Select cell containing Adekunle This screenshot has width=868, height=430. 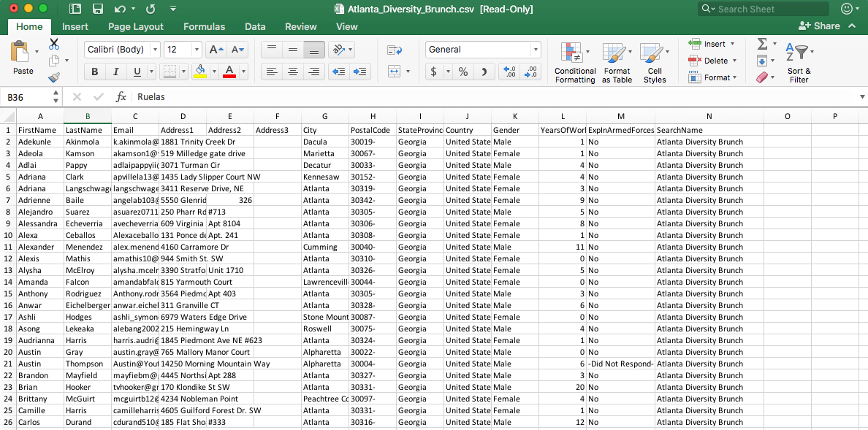tap(40, 142)
